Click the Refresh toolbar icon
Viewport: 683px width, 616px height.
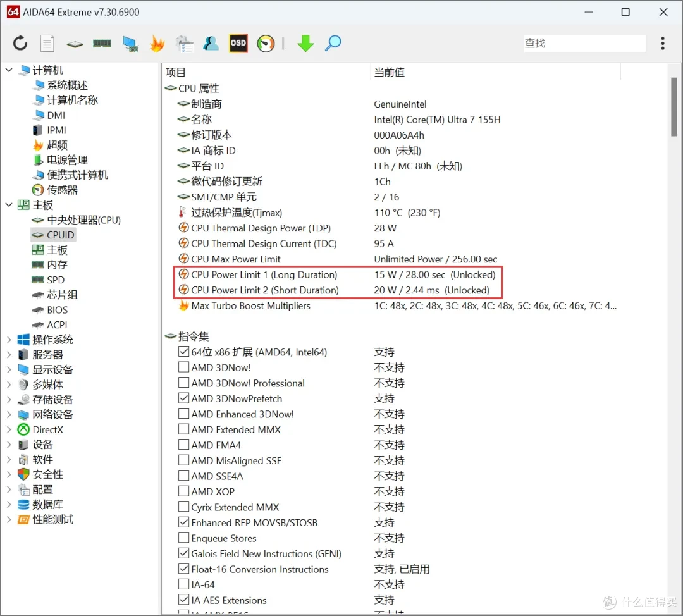(20, 43)
